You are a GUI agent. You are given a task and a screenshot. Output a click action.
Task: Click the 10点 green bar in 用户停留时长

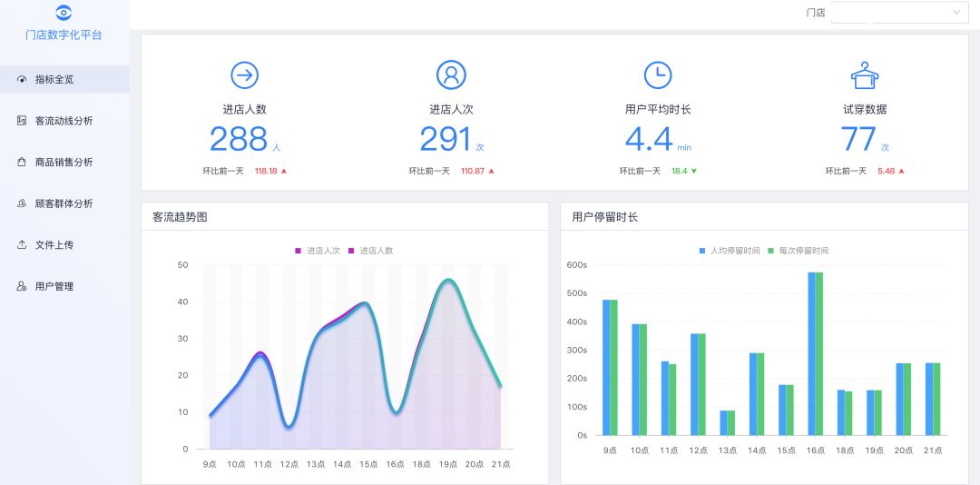coord(643,380)
